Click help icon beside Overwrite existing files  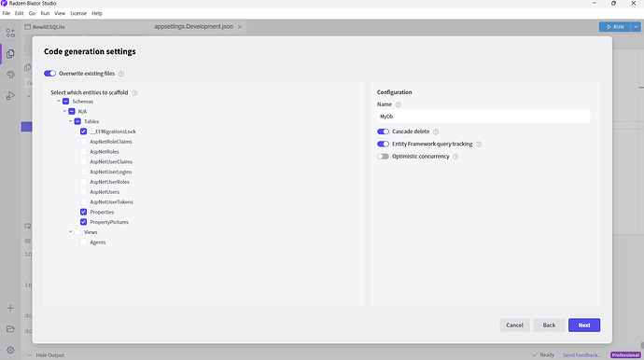(120, 74)
